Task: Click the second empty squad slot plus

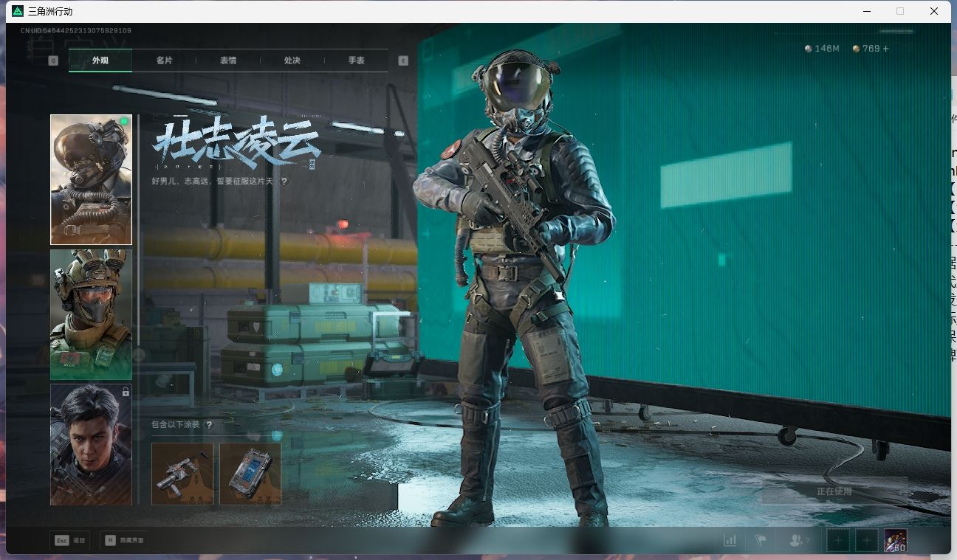Action: [866, 540]
